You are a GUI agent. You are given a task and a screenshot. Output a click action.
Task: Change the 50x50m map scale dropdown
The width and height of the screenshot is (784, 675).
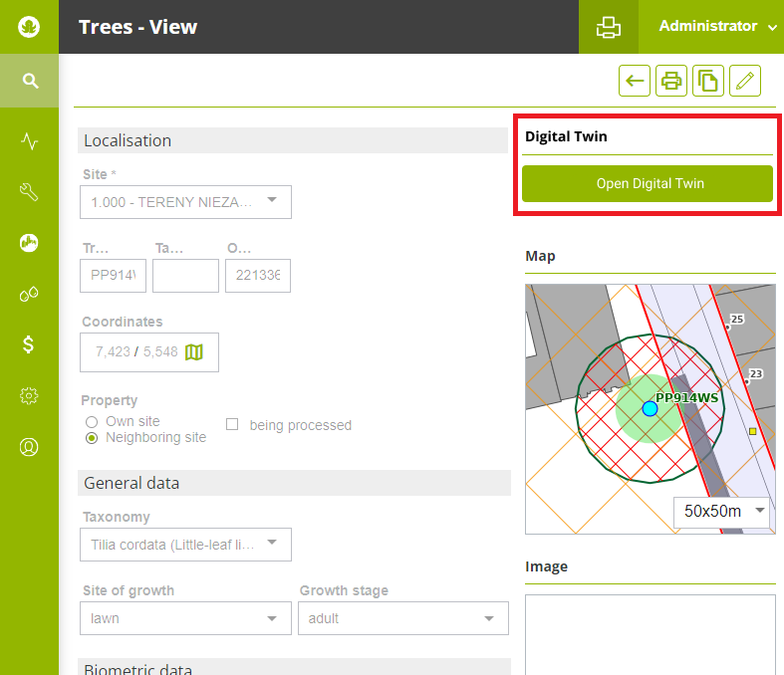click(723, 512)
